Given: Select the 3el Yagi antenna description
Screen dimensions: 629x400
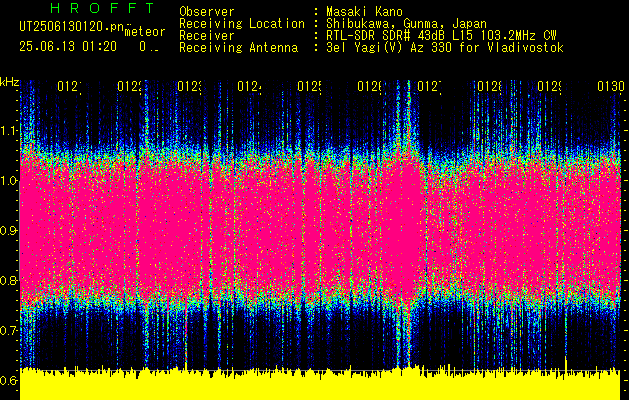Looking at the screenshot, I should pos(445,48).
